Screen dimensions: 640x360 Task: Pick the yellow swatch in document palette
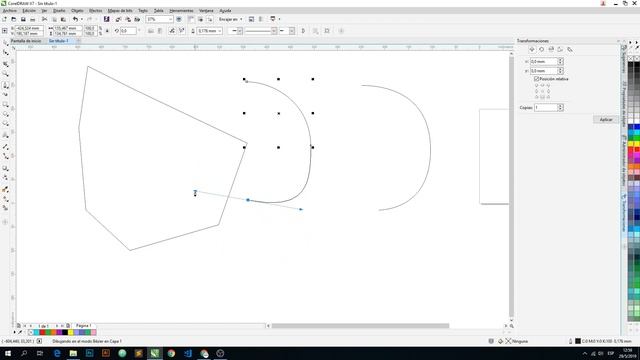click(x=71, y=333)
